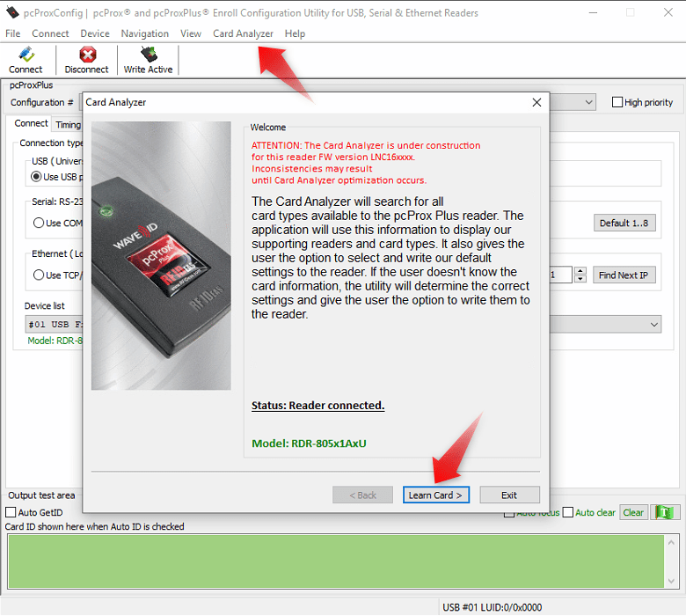The image size is (686, 616).
Task: Click the pcProx reader image in dialog
Action: click(x=161, y=256)
